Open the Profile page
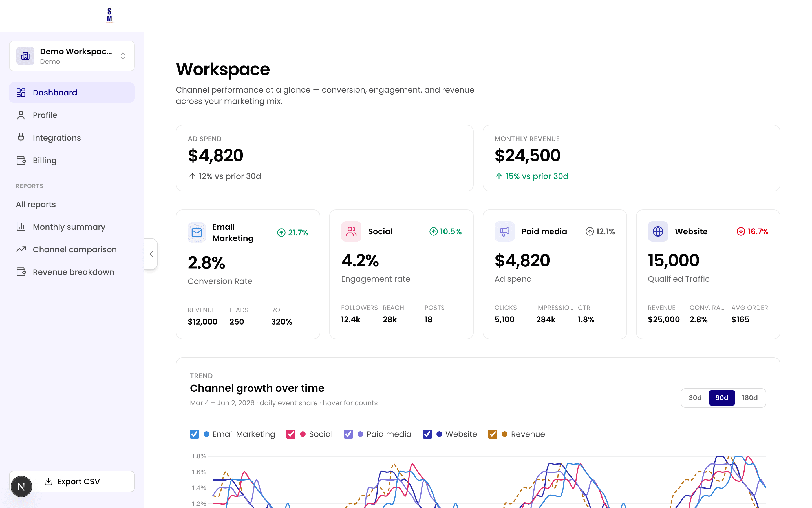812x508 pixels. 72,115
